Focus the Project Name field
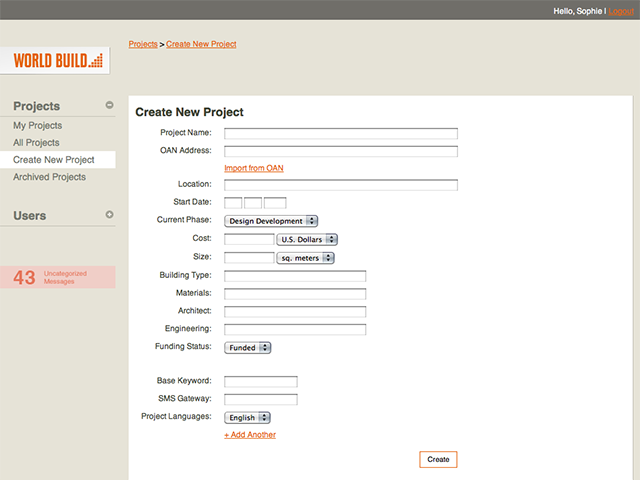This screenshot has height=480, width=640. pyautogui.click(x=341, y=133)
